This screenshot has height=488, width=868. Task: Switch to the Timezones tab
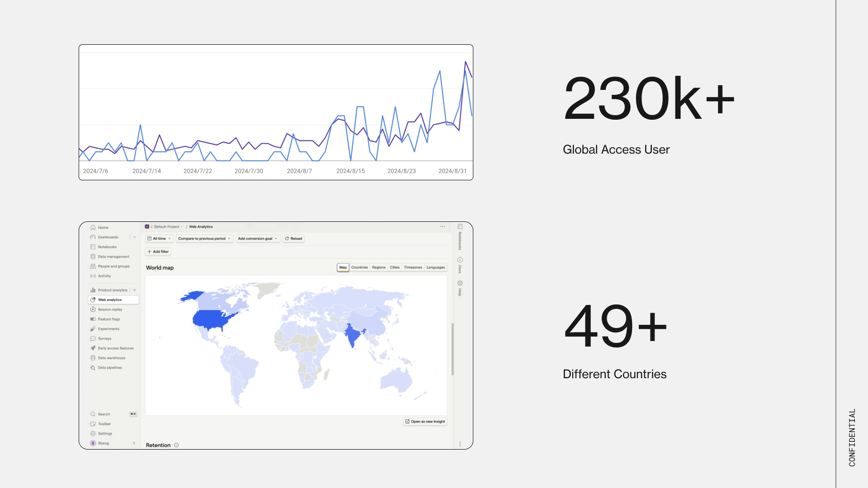coord(413,267)
